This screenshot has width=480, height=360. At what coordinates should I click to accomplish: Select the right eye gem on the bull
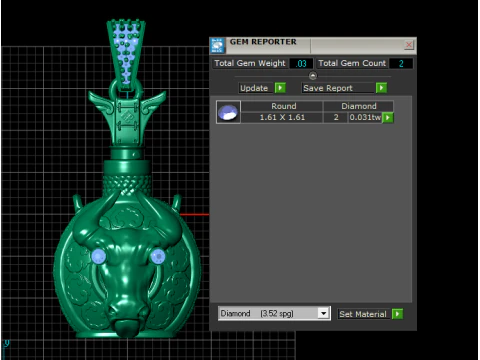158,257
